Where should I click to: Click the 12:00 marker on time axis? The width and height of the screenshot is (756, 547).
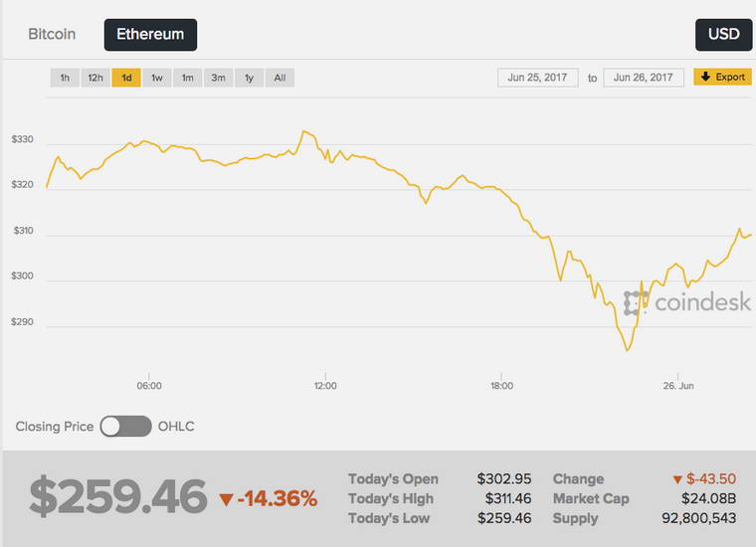pyautogui.click(x=325, y=386)
